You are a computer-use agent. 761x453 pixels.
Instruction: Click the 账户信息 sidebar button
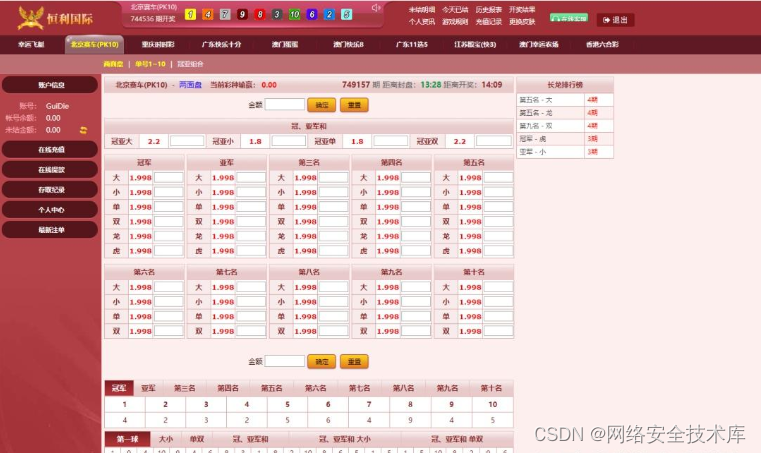pos(50,85)
